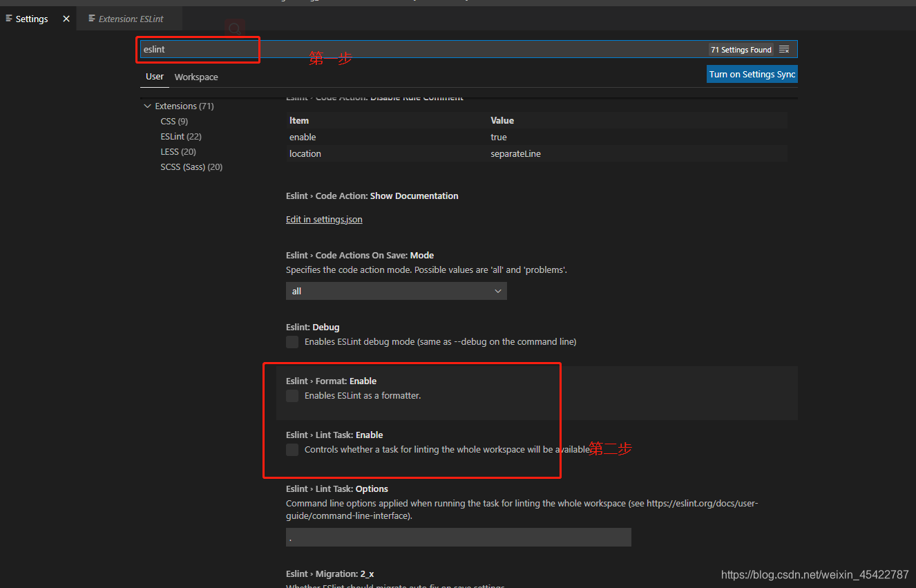Click the 'Eslint: Debug' setting title
The width and height of the screenshot is (916, 588).
313,328
